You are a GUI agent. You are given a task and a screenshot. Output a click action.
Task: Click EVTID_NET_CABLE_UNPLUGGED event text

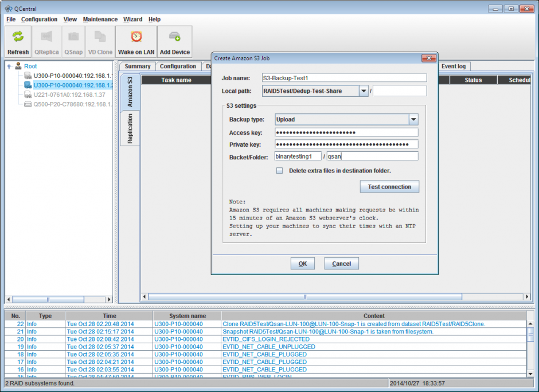(x=269, y=347)
